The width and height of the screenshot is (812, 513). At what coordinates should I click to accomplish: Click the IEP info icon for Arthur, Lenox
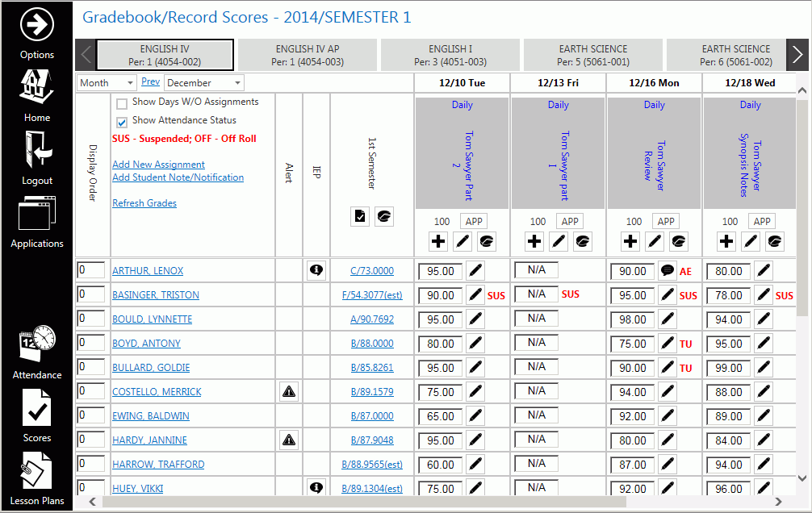coord(316,270)
